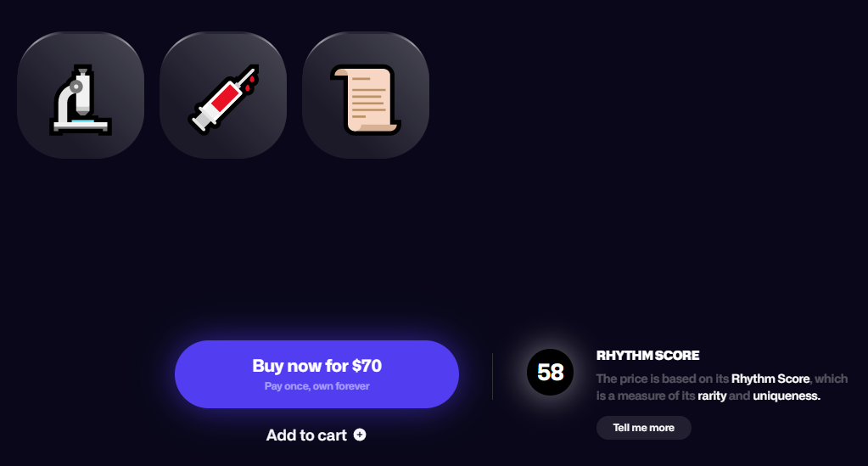Click the Buy now words on the purple button
This screenshot has width=868, height=466.
click(x=288, y=366)
